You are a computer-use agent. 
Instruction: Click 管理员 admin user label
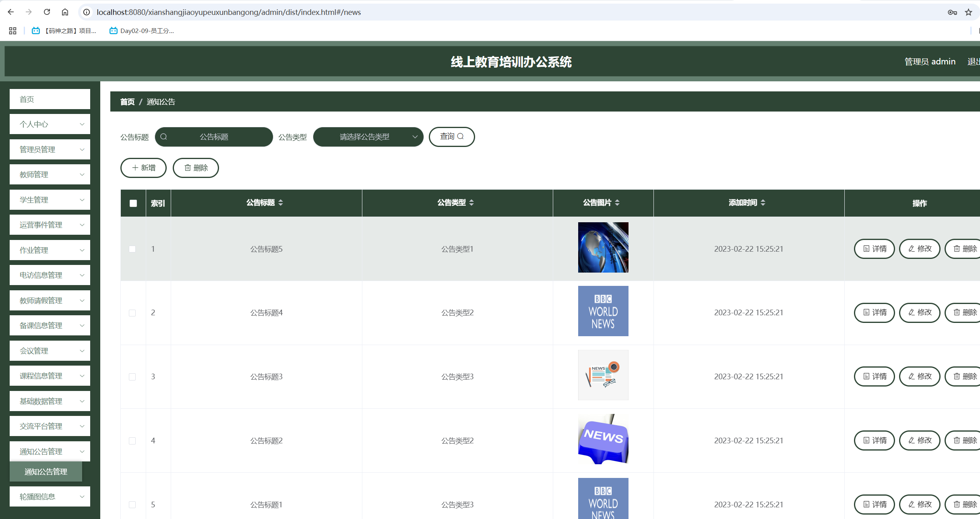[930, 62]
